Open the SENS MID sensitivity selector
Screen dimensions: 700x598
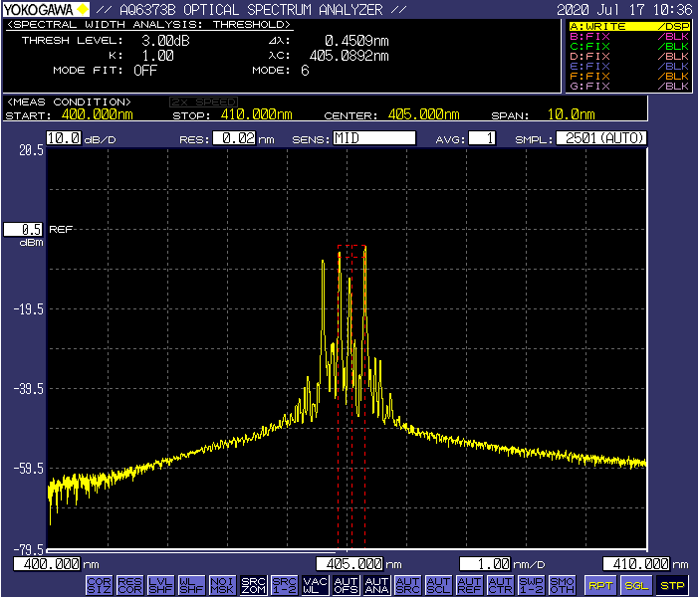373,138
